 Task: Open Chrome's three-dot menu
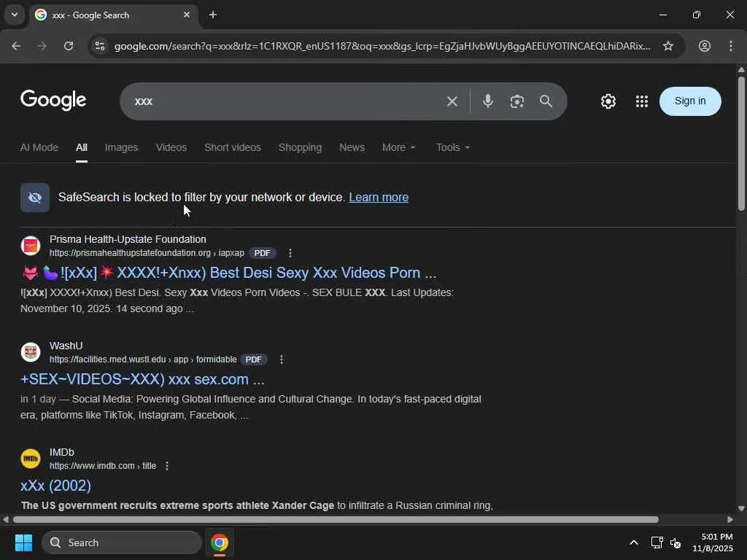coord(731,46)
